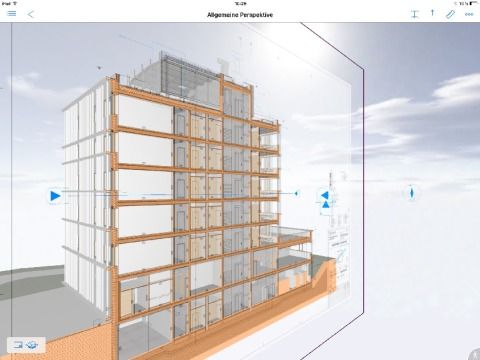Click the battery indicator in status bar

pyautogui.click(x=474, y=3)
